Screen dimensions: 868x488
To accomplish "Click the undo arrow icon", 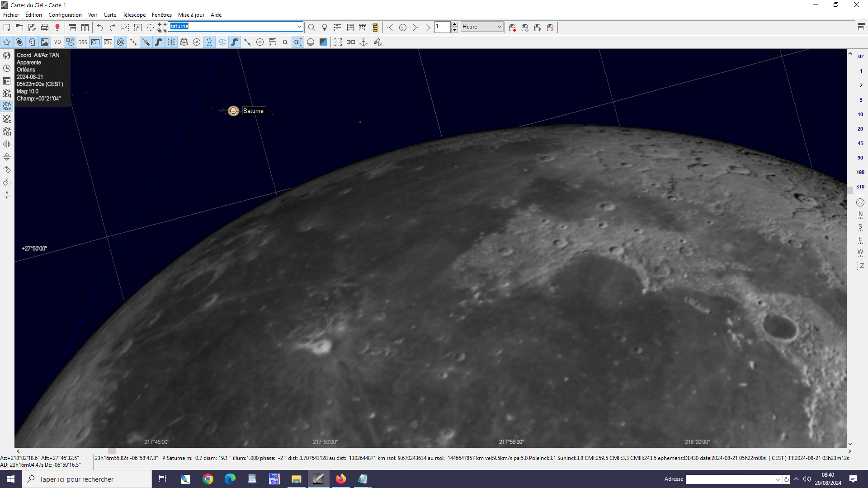I will 100,28.
